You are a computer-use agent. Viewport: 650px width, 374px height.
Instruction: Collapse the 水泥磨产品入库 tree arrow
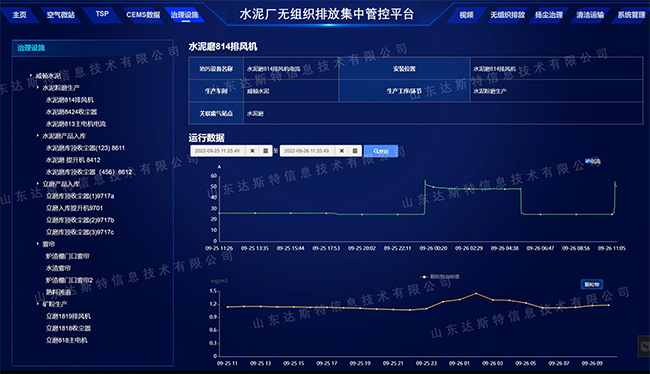(38, 136)
